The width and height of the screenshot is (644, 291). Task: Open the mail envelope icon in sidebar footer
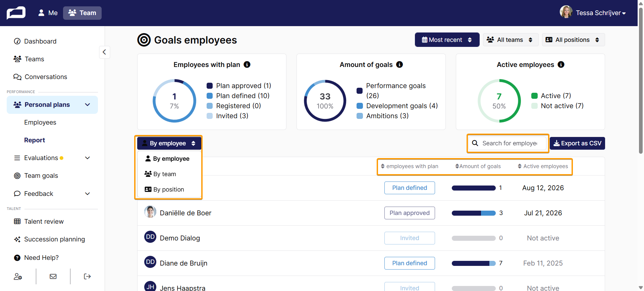tap(53, 276)
